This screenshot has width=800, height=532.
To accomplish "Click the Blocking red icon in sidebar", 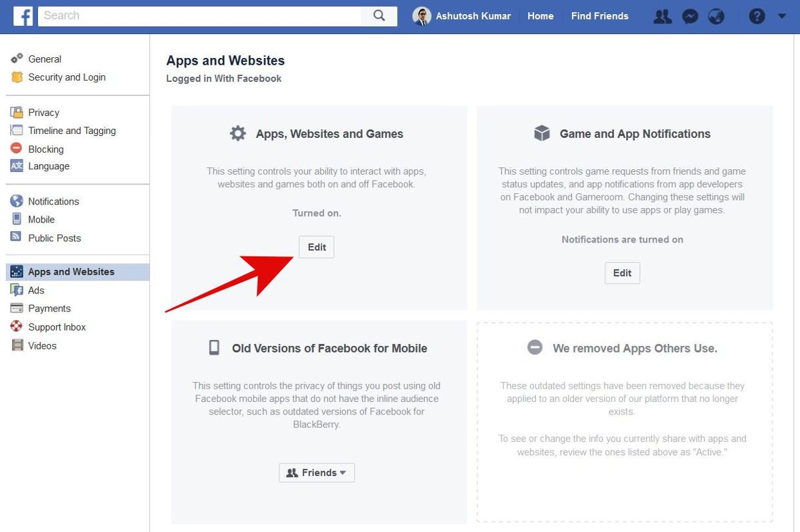I will [17, 149].
